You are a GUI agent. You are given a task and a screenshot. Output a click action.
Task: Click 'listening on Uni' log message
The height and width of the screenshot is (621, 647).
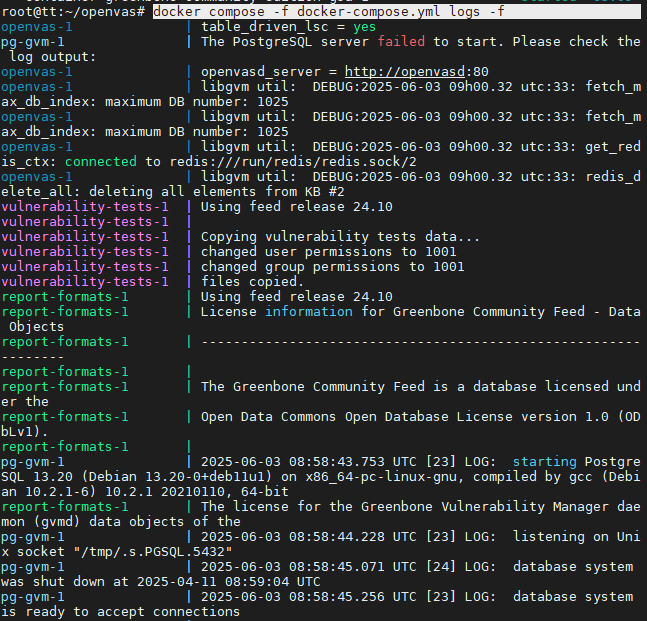click(576, 536)
